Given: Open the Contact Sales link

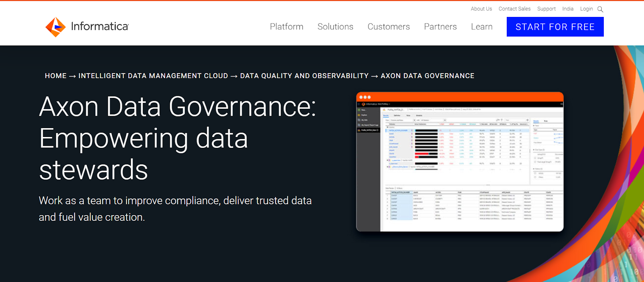Looking at the screenshot, I should pos(514,9).
